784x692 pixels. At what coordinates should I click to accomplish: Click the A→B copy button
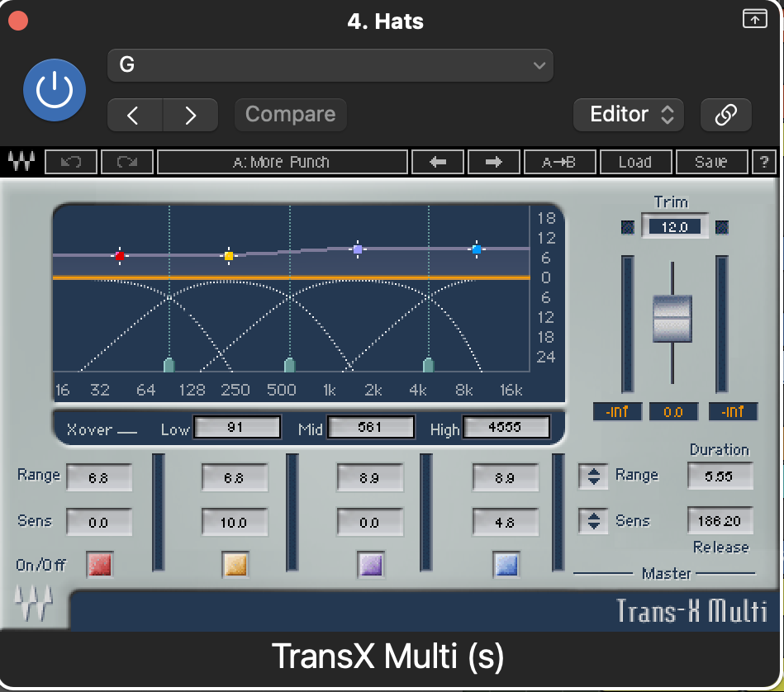click(x=558, y=162)
